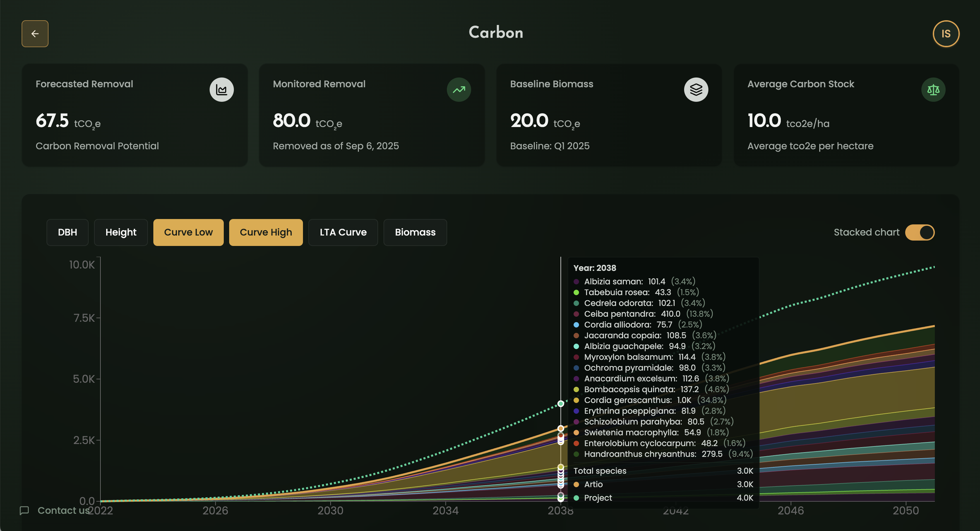Select the DBH chart tab
The width and height of the screenshot is (980, 531).
(x=67, y=232)
